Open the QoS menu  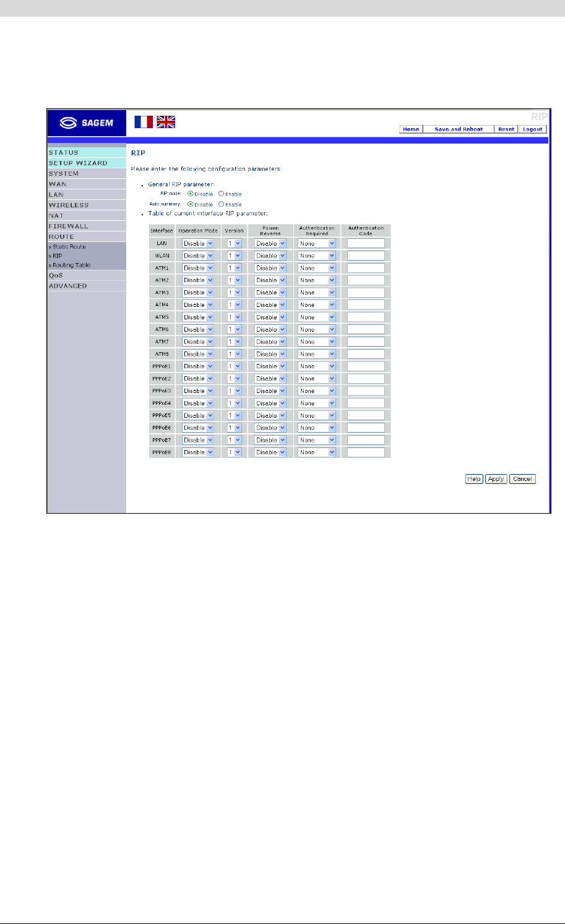click(87, 275)
